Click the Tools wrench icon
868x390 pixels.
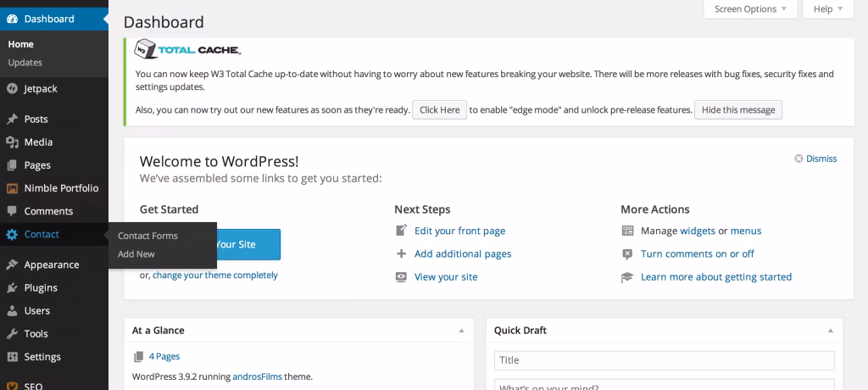point(12,333)
